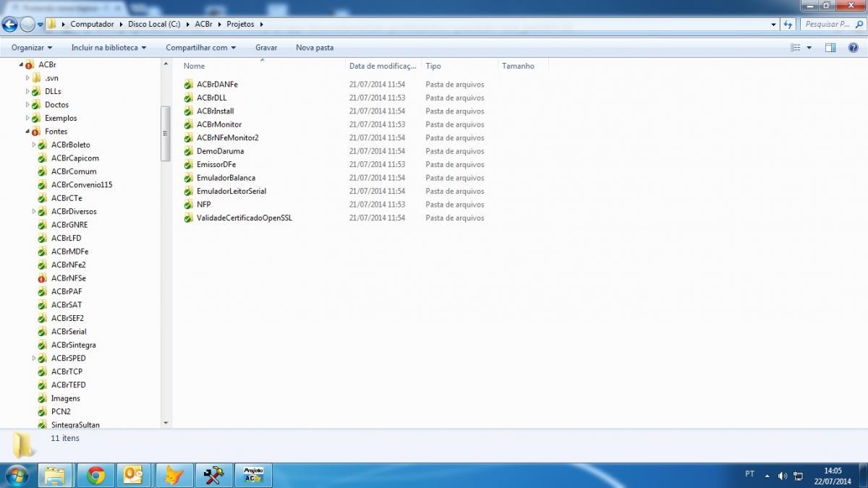Select PCN2 in the tree
This screenshot has width=868, height=488.
(x=61, y=412)
